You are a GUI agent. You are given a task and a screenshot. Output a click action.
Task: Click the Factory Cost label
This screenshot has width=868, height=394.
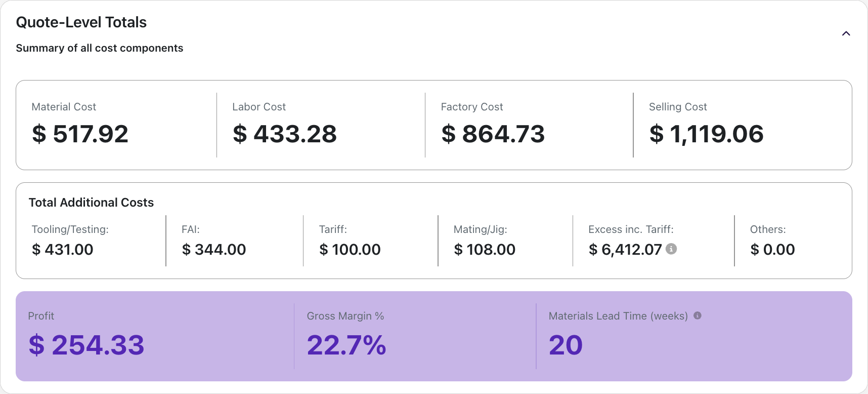[x=472, y=107]
